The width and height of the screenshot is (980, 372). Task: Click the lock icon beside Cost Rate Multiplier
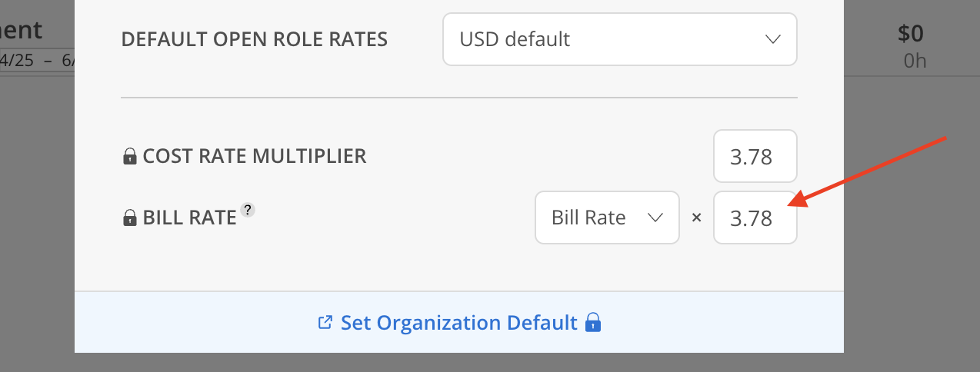click(130, 157)
